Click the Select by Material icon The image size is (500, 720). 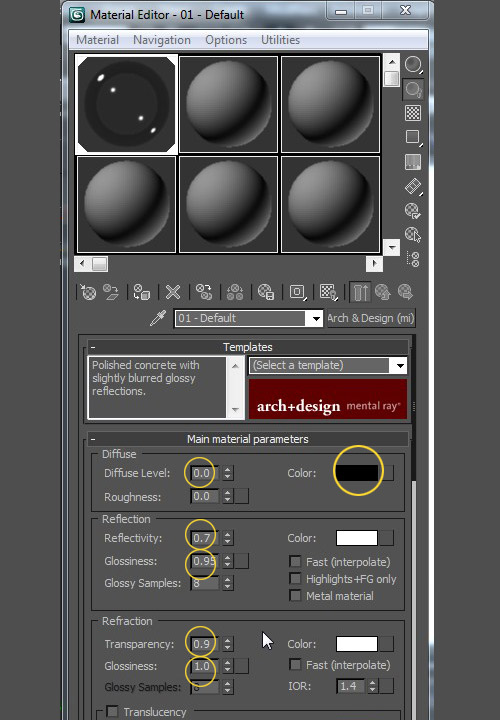413,235
